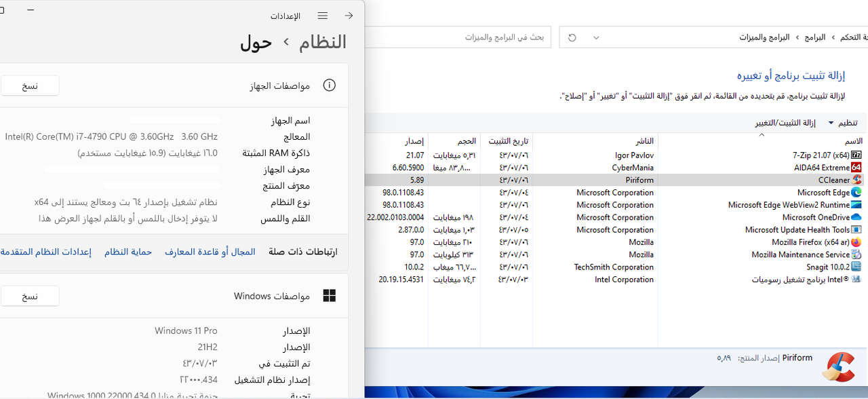Click CyberMania publisher cell
This screenshot has width=868, height=399.
coord(633,168)
